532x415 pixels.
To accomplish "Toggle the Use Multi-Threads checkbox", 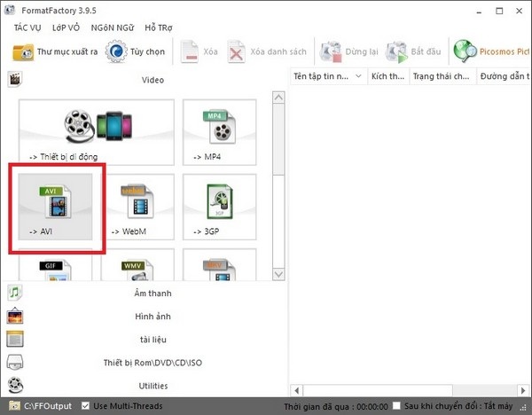I will 85,406.
